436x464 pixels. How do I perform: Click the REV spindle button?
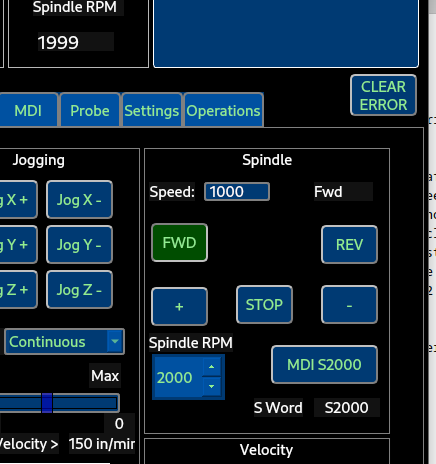coord(349,245)
